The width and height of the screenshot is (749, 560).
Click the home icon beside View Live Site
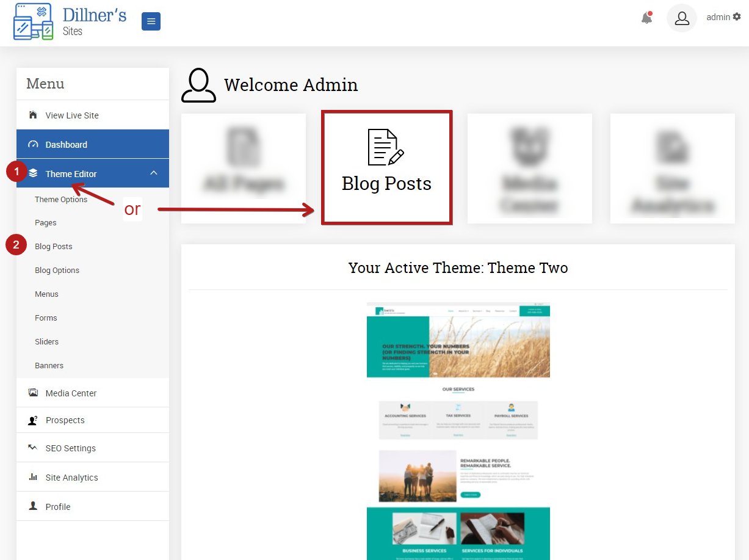tap(33, 115)
